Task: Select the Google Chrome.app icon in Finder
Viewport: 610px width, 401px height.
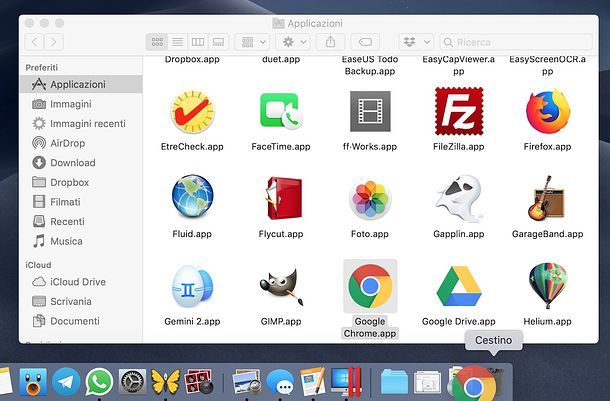Action: coord(370,286)
